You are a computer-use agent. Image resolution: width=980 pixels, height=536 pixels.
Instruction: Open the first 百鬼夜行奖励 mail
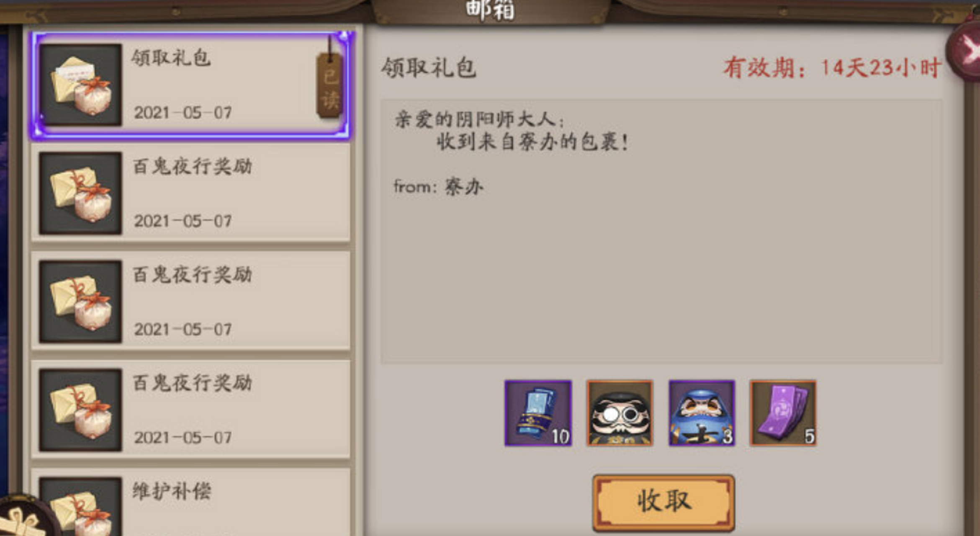point(191,193)
